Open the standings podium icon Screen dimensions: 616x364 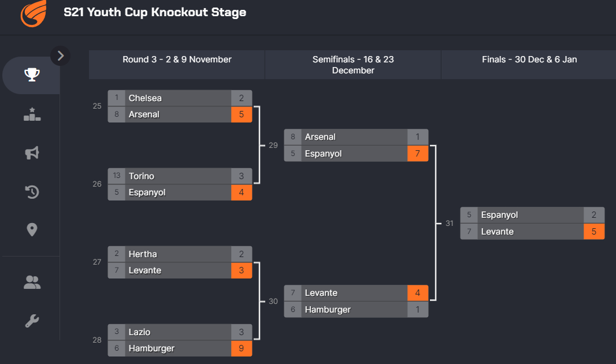pos(32,114)
